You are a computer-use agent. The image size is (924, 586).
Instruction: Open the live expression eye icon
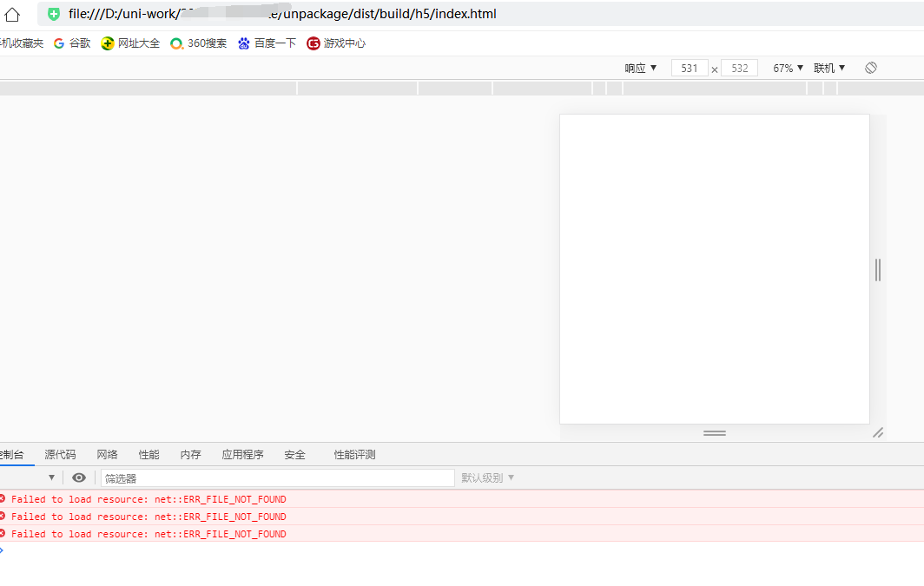point(78,477)
